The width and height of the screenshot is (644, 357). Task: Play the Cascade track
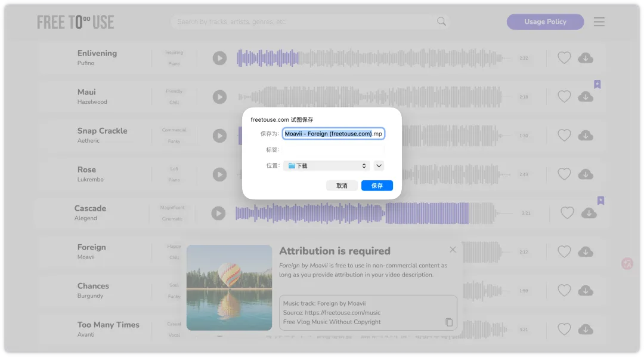[x=218, y=213]
